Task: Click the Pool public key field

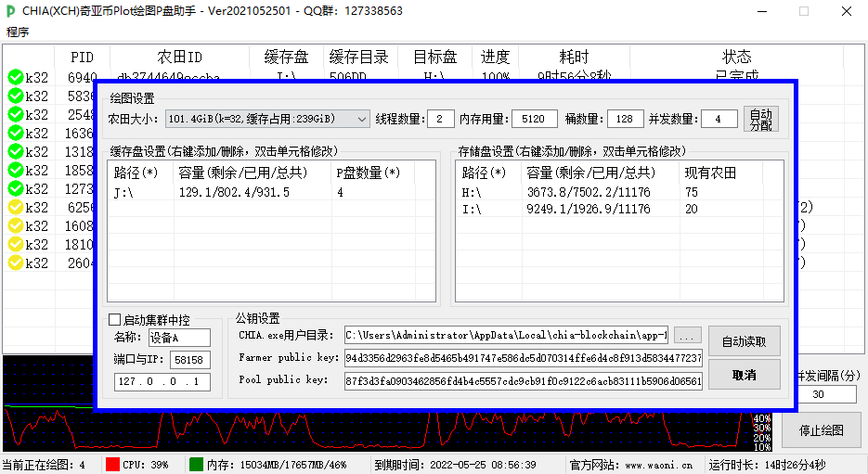Action: 524,381
